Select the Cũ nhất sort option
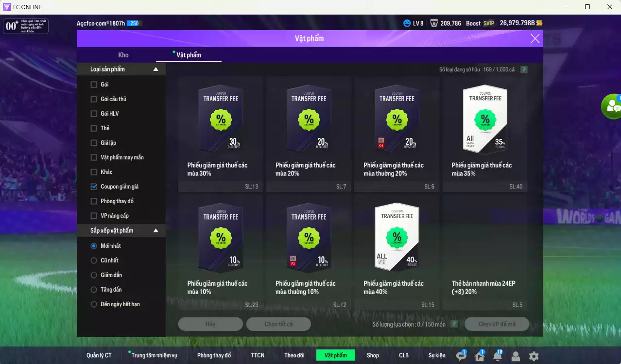 click(x=94, y=260)
